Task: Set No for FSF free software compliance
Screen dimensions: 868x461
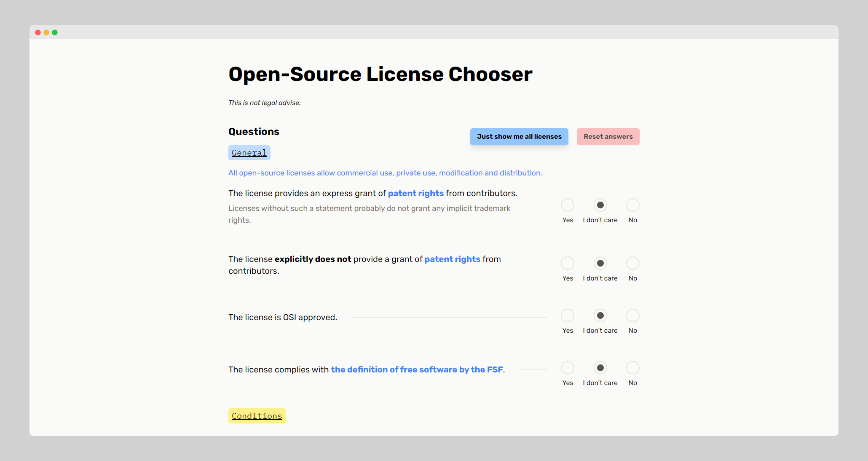Action: 633,368
